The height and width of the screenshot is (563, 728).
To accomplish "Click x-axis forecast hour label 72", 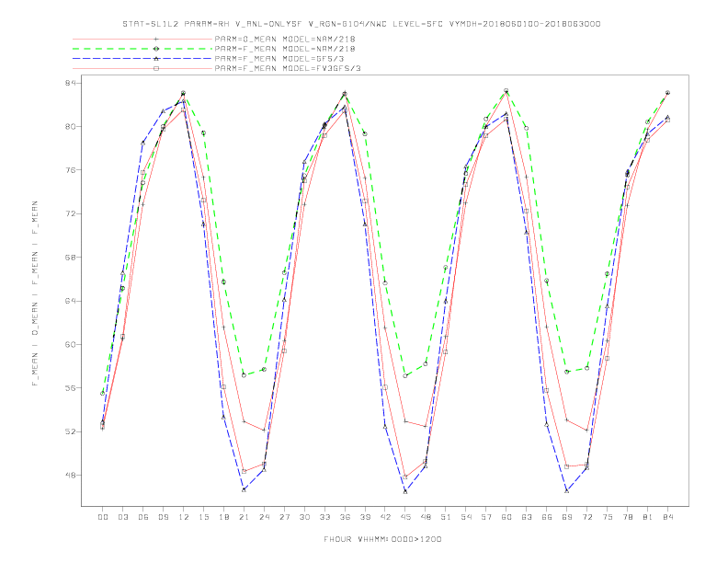I will (x=587, y=517).
